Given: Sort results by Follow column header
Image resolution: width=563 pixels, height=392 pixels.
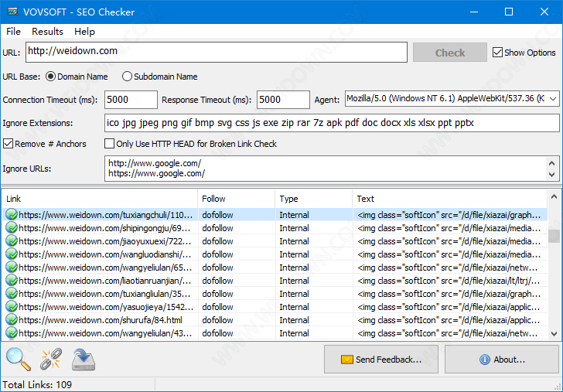Looking at the screenshot, I should [237, 199].
